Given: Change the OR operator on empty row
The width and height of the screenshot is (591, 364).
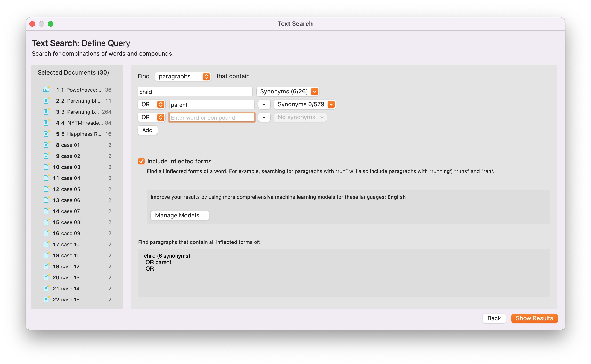Looking at the screenshot, I should pyautogui.click(x=151, y=117).
